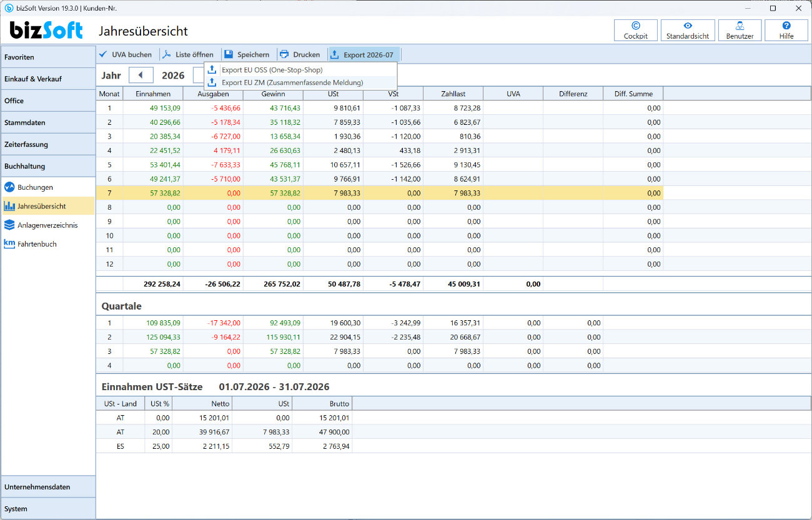Open Anlagenverzeichnis in the sidebar

pyautogui.click(x=48, y=225)
